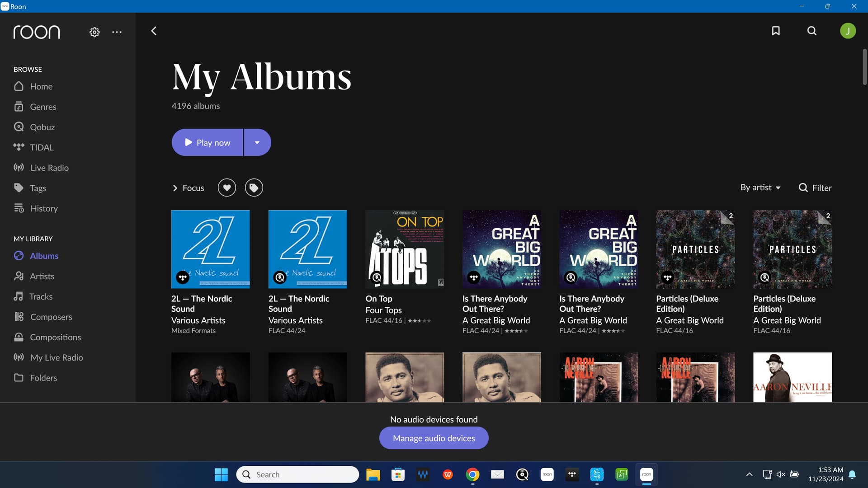
Task: Click the Filter search control
Action: pos(815,188)
